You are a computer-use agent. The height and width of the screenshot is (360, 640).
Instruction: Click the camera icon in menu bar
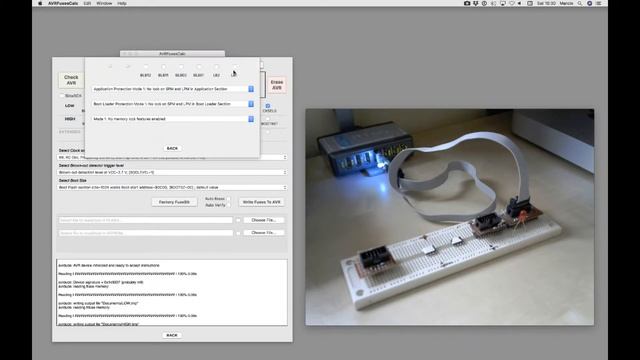467,3
